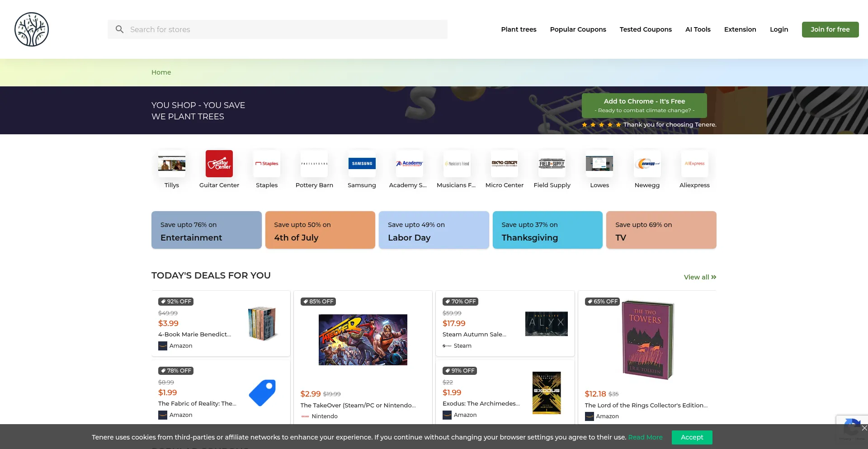
Task: Open the Newegg store icon
Action: 647,164
